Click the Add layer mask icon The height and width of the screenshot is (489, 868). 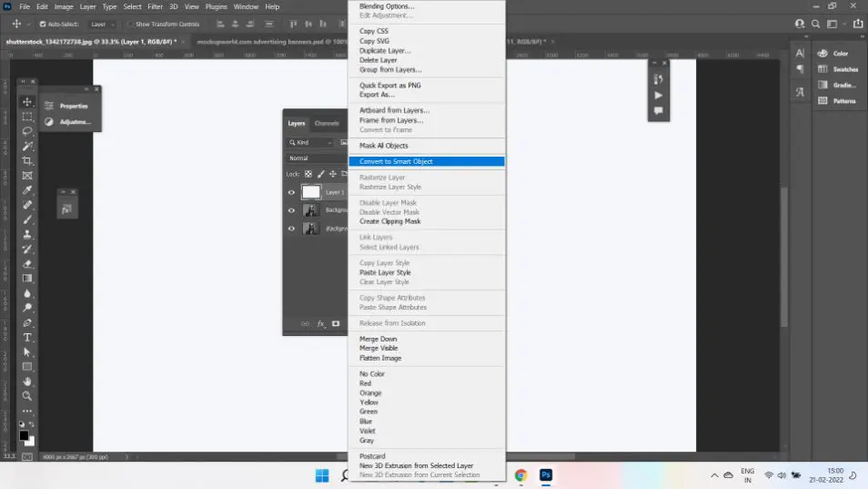336,323
